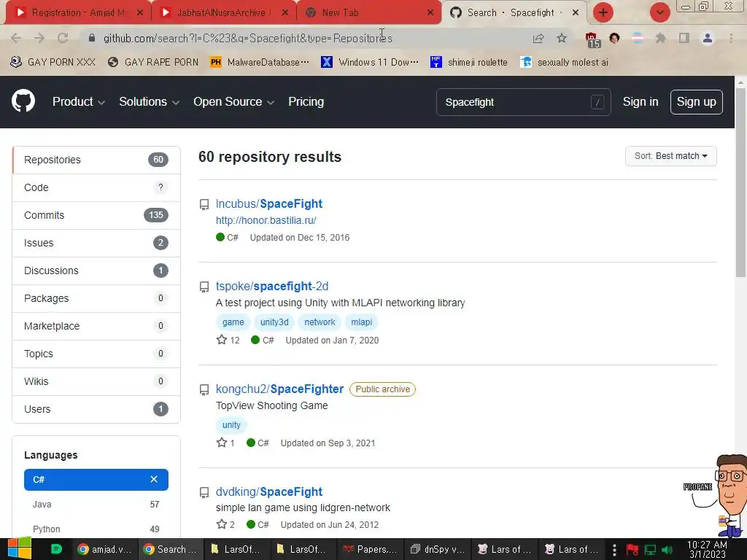
Task: Close the Registration - Amjad tab
Action: tap(140, 12)
